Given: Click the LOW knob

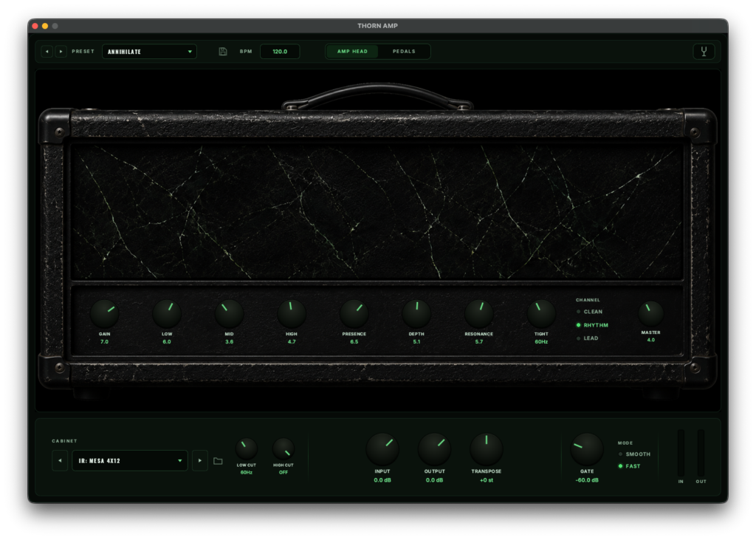Looking at the screenshot, I should tap(167, 314).
